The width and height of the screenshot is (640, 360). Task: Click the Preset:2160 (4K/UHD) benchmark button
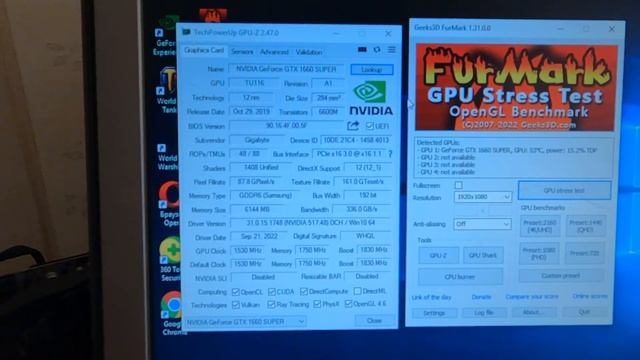(540, 226)
